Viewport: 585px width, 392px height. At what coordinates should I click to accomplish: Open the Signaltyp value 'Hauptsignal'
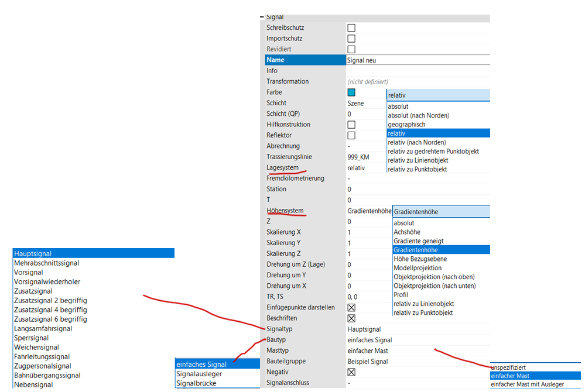pyautogui.click(x=364, y=329)
